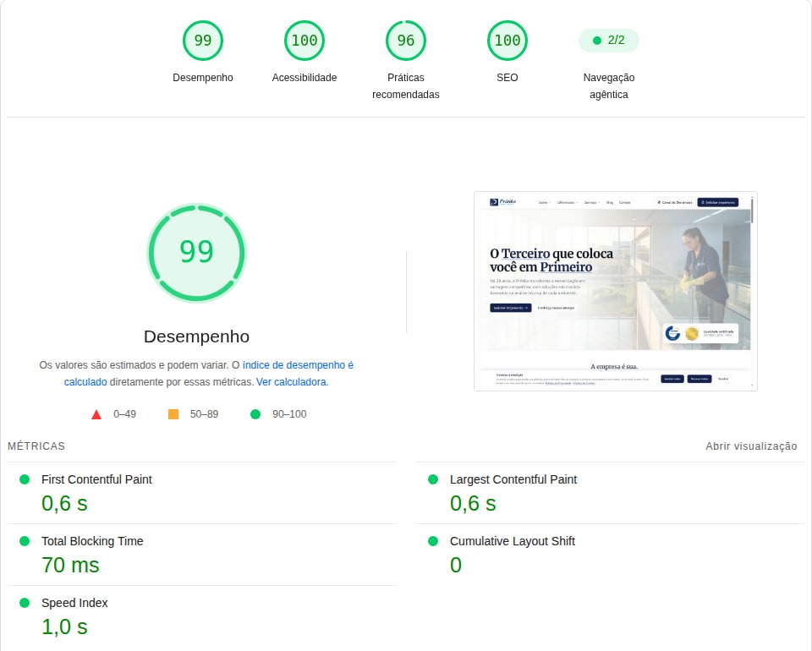Click the Desempenho label under top gauge
Screen dimensions: 812x651
pyautogui.click(x=202, y=78)
